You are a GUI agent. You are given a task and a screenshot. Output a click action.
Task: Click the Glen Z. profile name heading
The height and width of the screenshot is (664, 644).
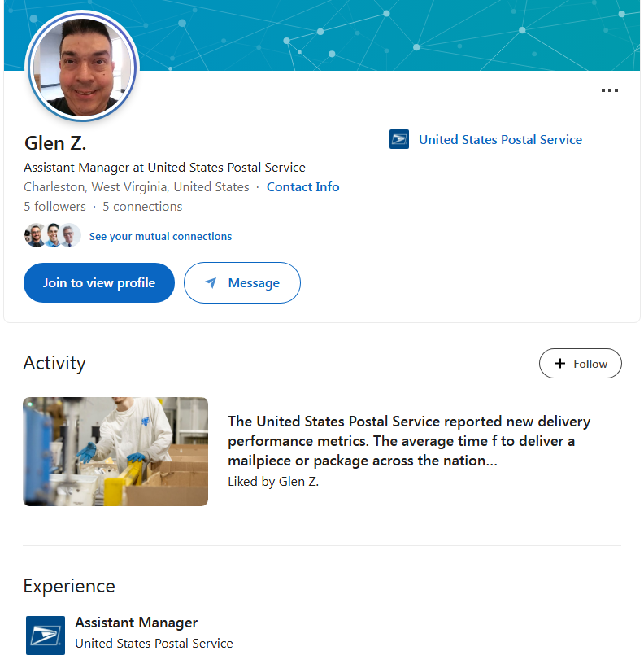click(55, 143)
